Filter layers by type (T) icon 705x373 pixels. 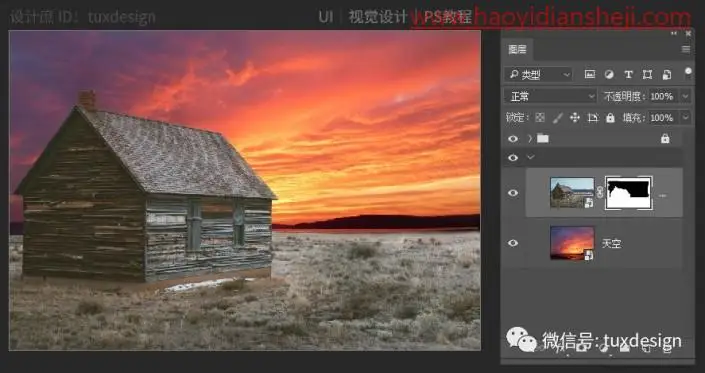(628, 75)
